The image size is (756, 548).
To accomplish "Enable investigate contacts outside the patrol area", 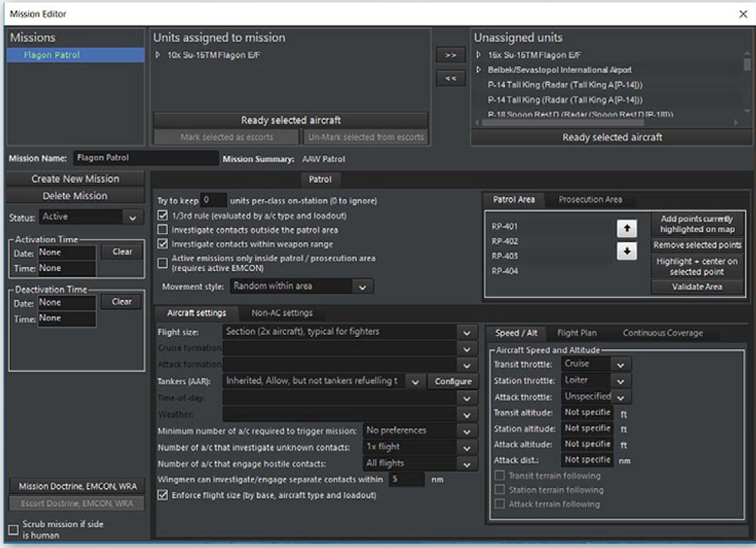I will [163, 230].
